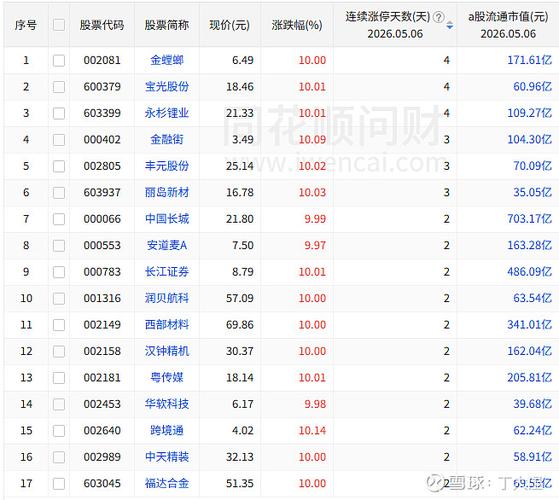Viewport: 559px width, 500px height.
Task: Check the box for 002149 西部材料
Action: click(x=59, y=325)
